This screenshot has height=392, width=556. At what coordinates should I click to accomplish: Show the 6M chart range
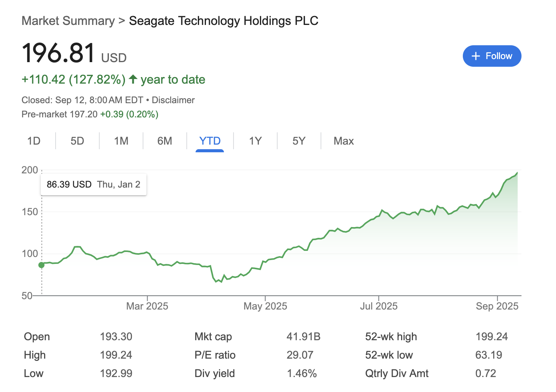164,141
